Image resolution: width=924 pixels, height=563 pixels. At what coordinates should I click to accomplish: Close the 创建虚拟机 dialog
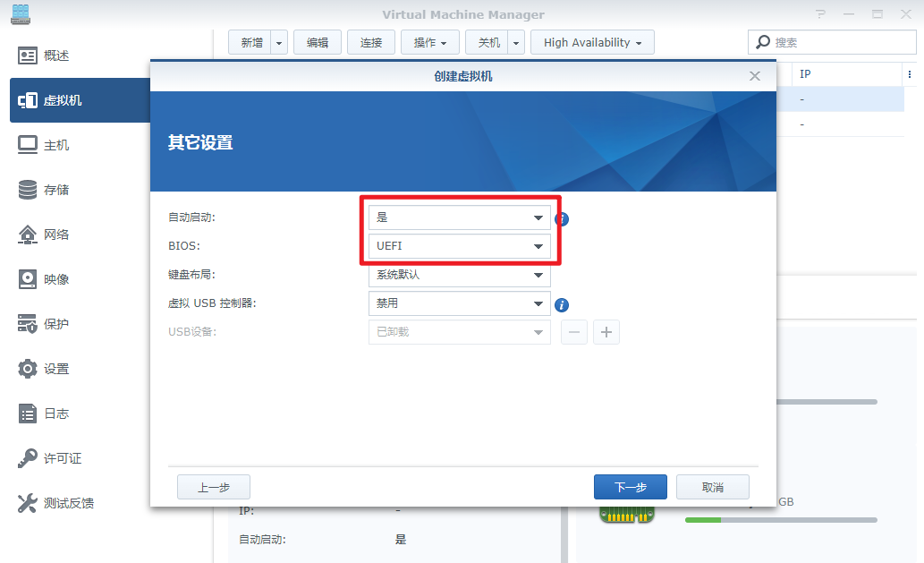755,76
